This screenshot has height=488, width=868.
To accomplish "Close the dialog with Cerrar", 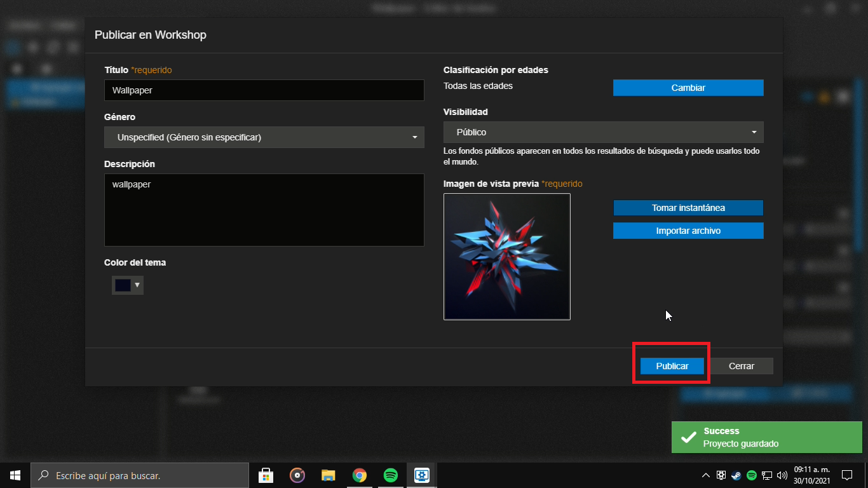I will [742, 366].
